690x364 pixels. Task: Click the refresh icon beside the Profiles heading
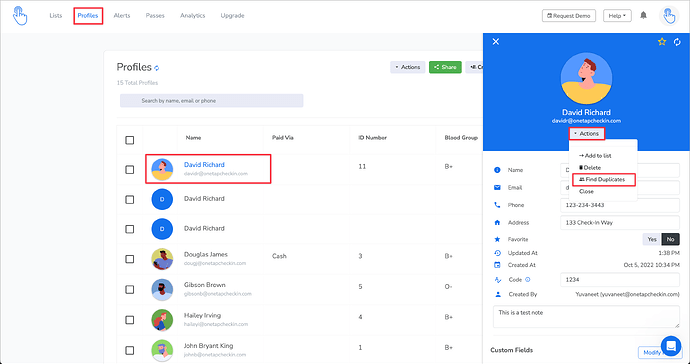[x=157, y=68]
